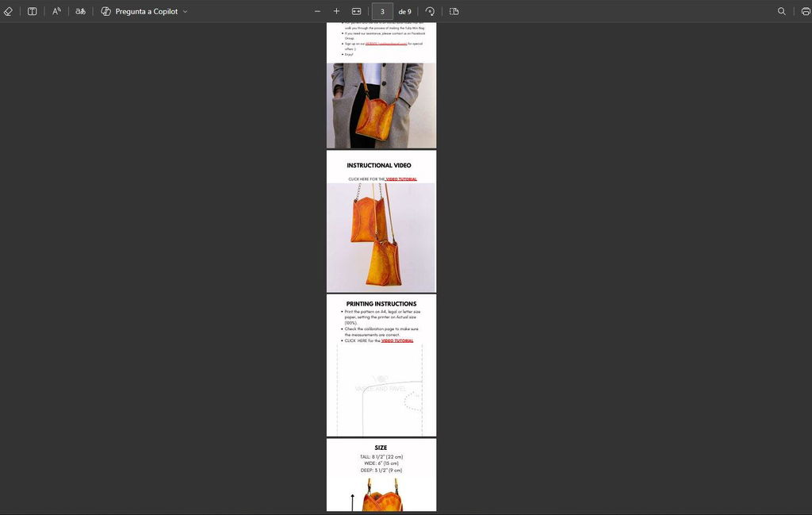Image resolution: width=812 pixels, height=515 pixels.
Task: Open search in the PDF
Action: pos(781,11)
